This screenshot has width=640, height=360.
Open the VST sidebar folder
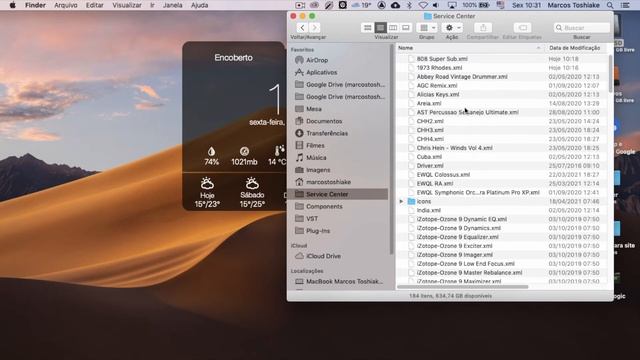(x=312, y=219)
